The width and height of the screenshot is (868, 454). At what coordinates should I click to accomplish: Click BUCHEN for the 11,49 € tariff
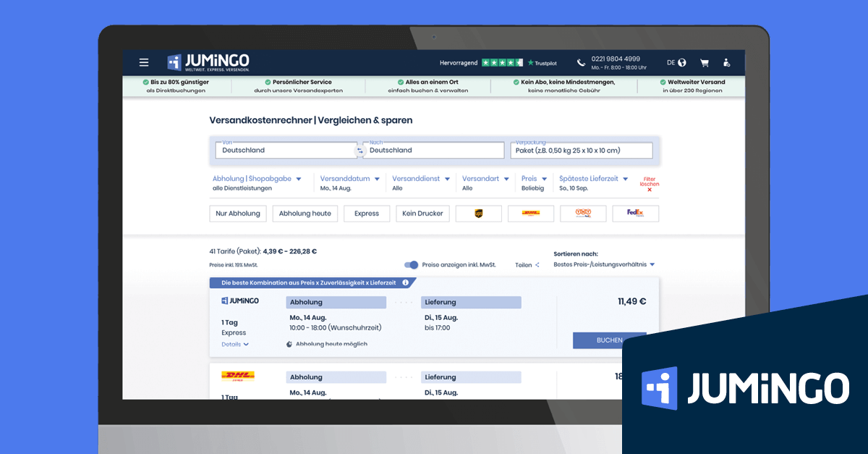(609, 340)
